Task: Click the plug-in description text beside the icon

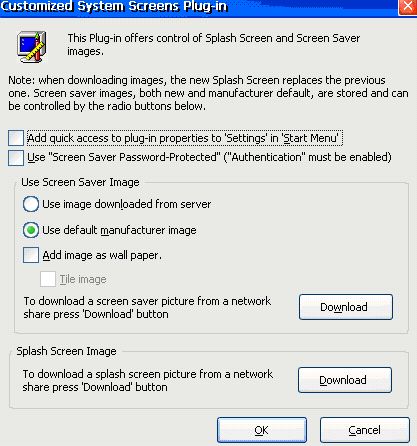Action: click(213, 45)
